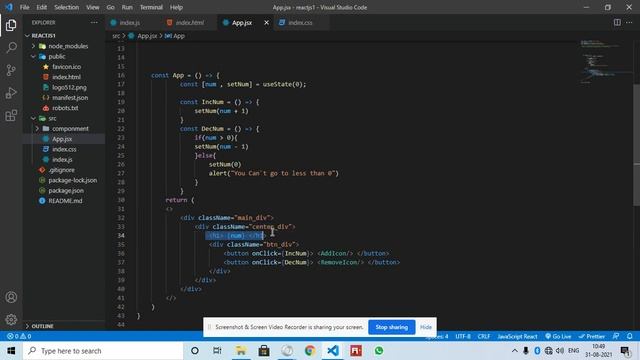Open the Terminal menu
This screenshot has height=360, width=640.
[151, 7]
